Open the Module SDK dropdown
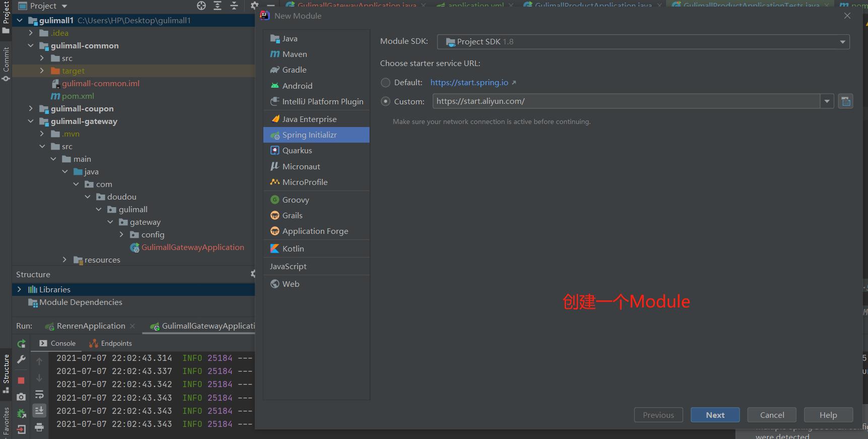This screenshot has height=439, width=868. tap(643, 42)
